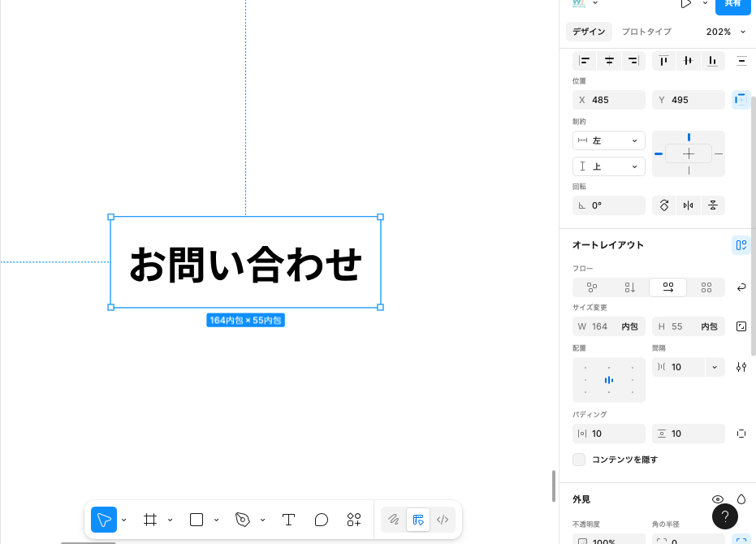
Task: Select the Text tool in bottom toolbar
Action: 288,520
